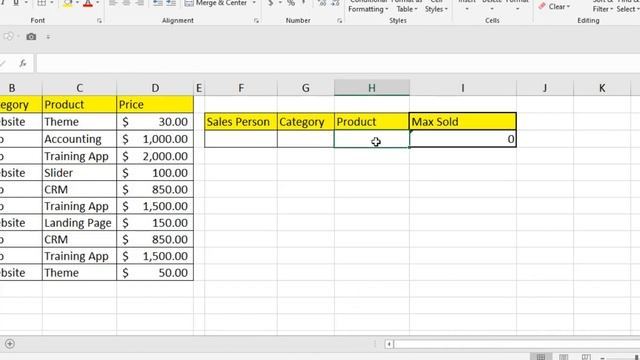The width and height of the screenshot is (640, 360).
Task: Click Merge & Center button
Action: (216, 3)
